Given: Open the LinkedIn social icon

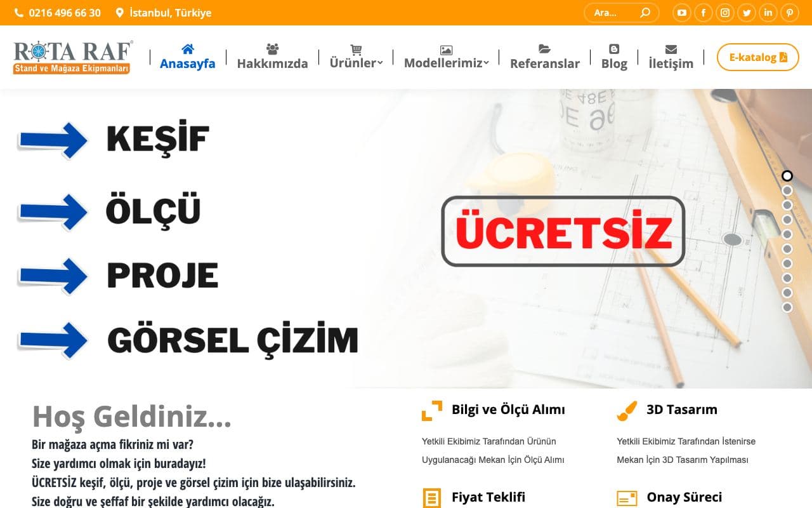Looking at the screenshot, I should point(768,13).
